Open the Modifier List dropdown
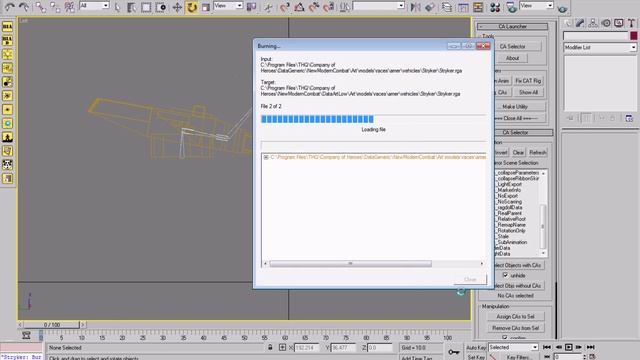640x360 pixels. click(600, 47)
